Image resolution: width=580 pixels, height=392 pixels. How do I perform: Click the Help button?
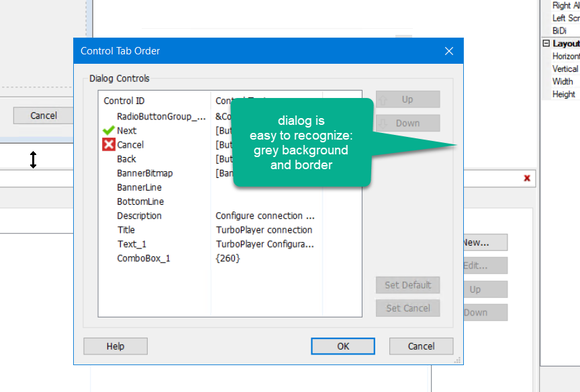(x=115, y=346)
